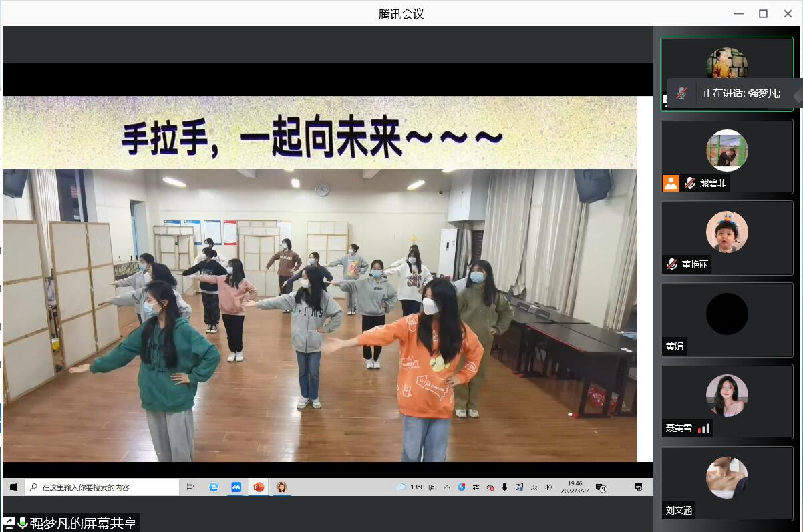
Task: Click the 强梦凡的屏幕共享 label
Action: (x=84, y=523)
